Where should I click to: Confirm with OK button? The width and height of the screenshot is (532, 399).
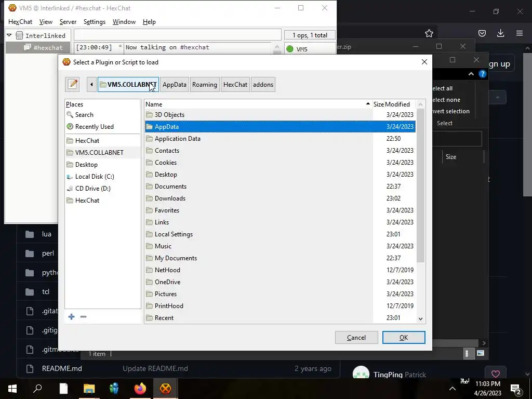coord(404,338)
